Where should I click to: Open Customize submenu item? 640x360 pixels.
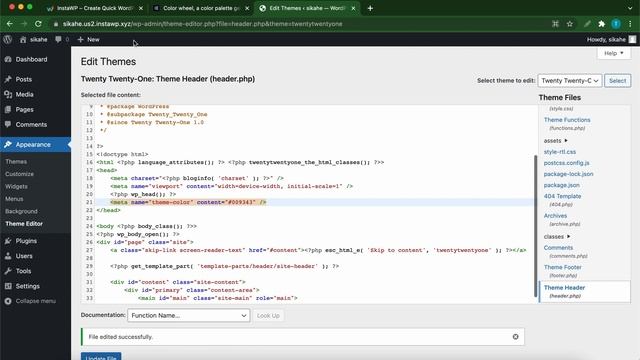tap(19, 174)
